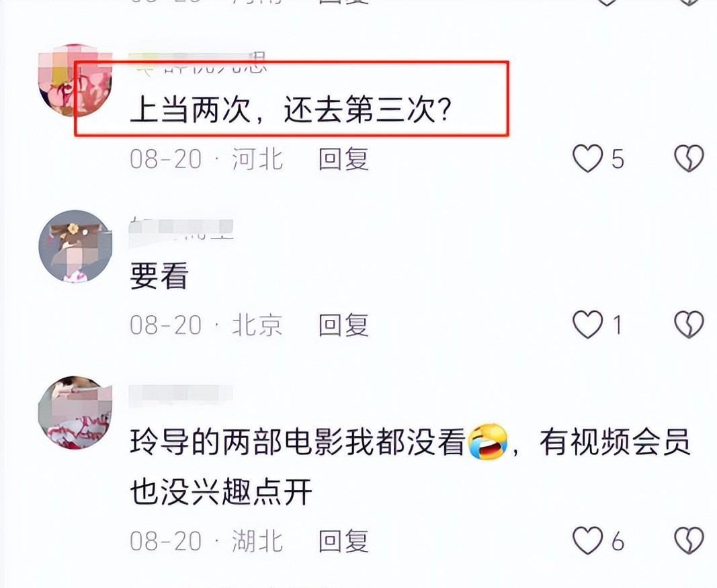Screen dimensions: 717x588
Task: Reply to the 湖北 comment via 回复
Action: point(343,541)
